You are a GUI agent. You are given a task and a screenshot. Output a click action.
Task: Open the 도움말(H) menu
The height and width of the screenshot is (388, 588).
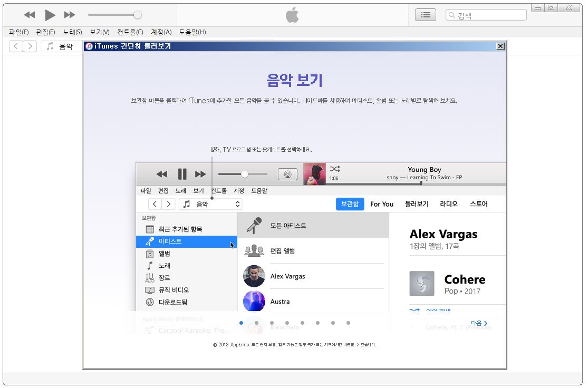[192, 32]
